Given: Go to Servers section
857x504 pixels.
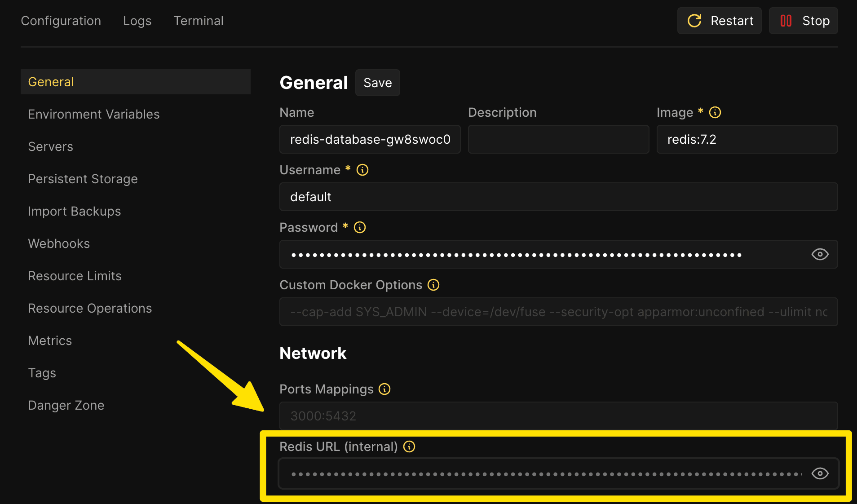Looking at the screenshot, I should [x=136, y=146].
